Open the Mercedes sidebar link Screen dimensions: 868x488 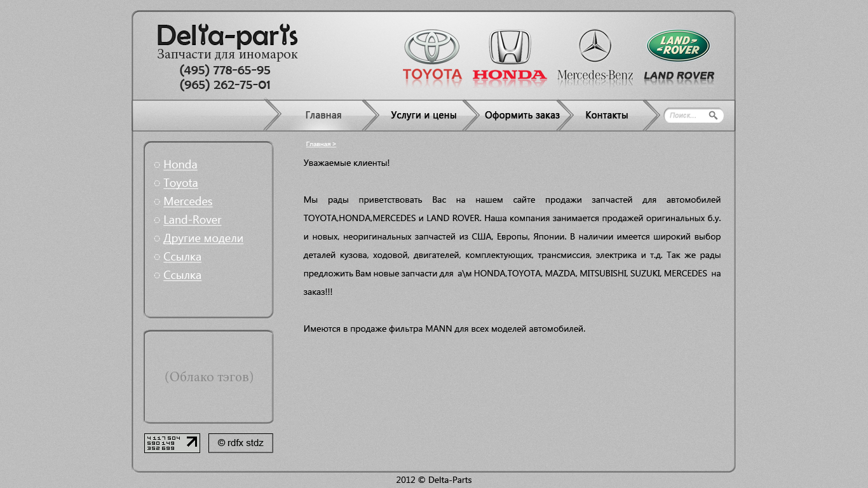pyautogui.click(x=187, y=201)
